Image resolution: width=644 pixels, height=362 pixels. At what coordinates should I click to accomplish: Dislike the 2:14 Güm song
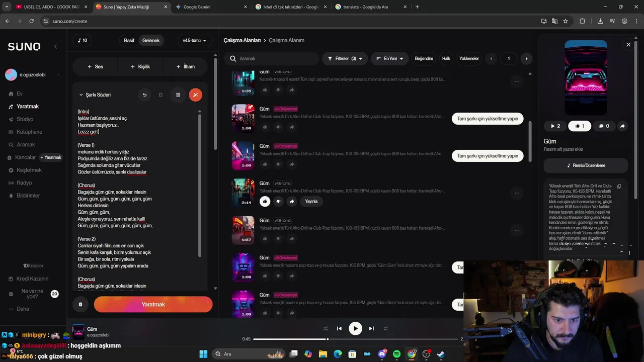[x=278, y=201]
